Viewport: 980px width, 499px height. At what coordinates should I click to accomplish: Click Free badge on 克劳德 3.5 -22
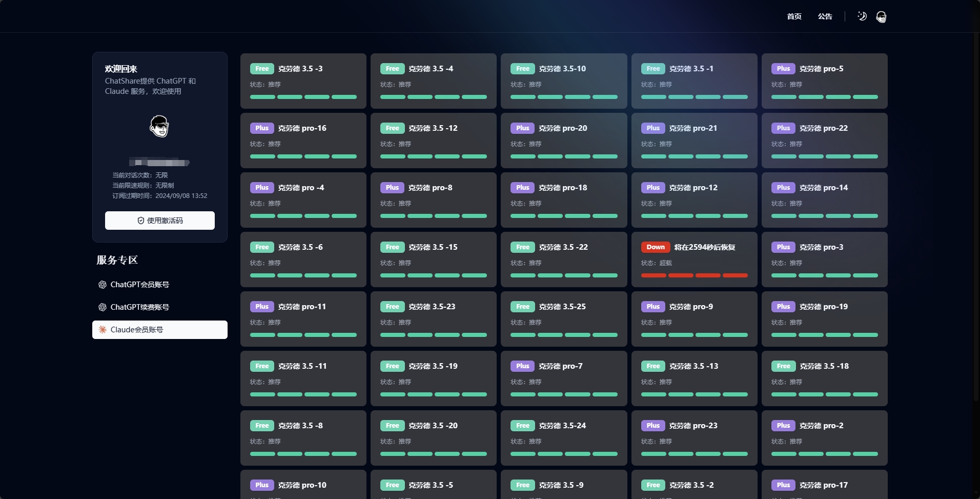(523, 247)
